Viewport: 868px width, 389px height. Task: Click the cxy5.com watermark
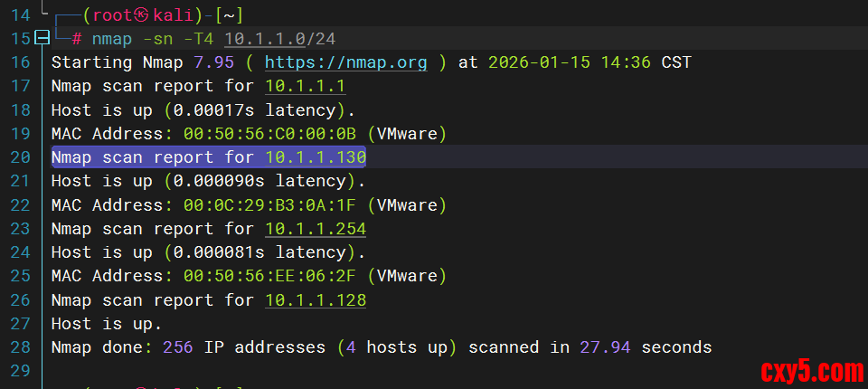point(811,370)
